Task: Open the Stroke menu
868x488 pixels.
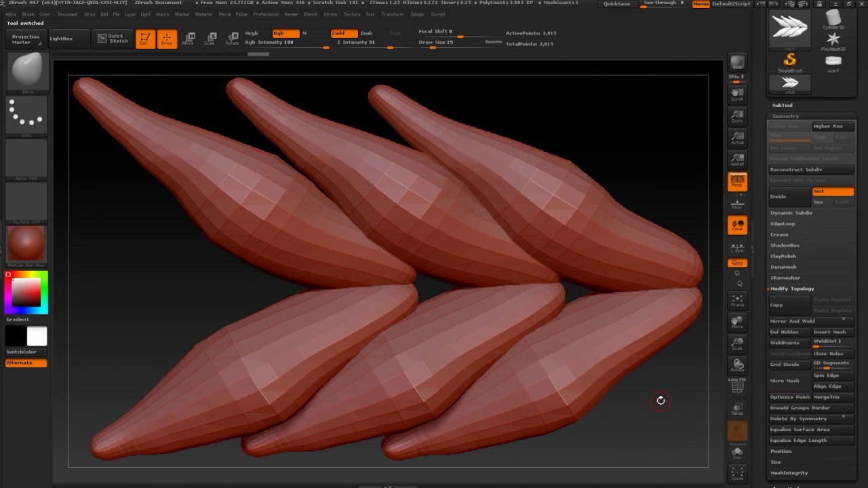Action: coord(330,14)
